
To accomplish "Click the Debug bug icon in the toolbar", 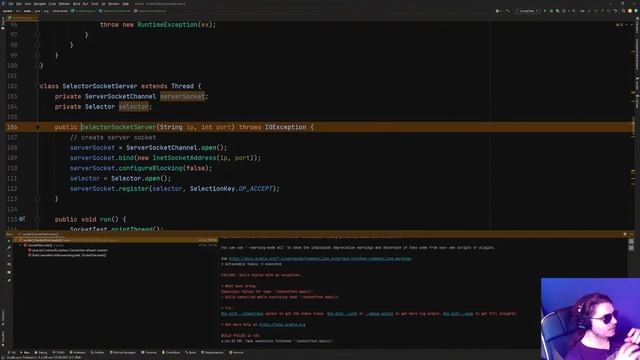I will pos(551,11).
